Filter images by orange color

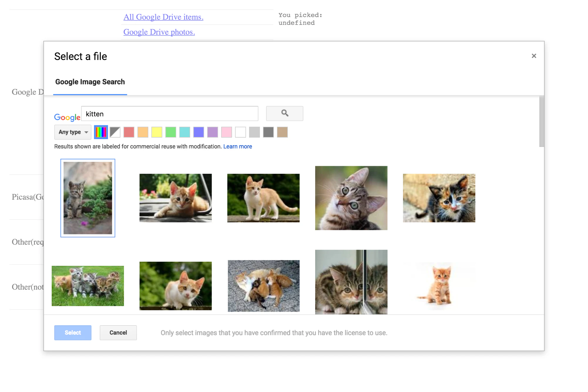point(143,132)
